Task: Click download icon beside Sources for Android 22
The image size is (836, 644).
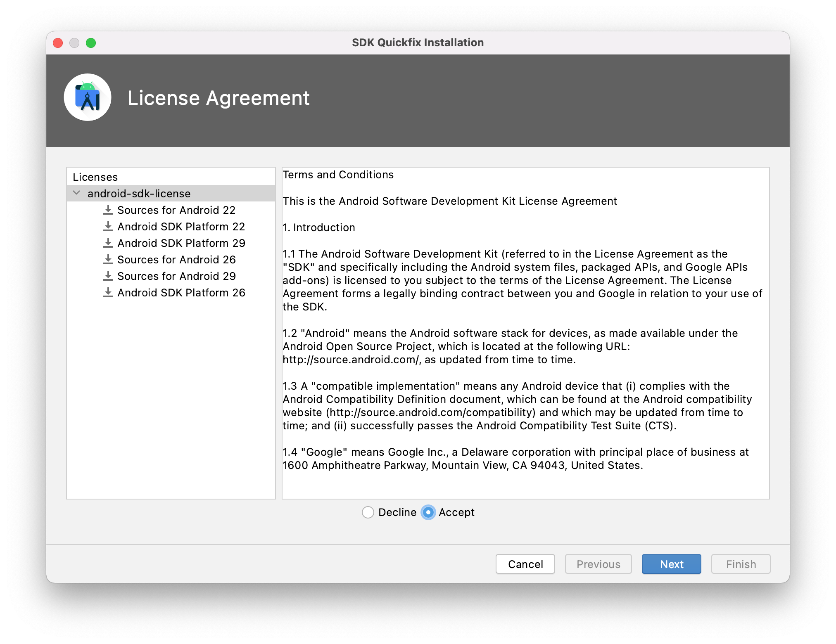Action: tap(108, 210)
